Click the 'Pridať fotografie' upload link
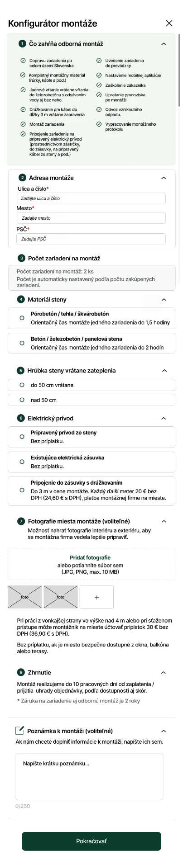The image size is (183, 868). (90, 558)
